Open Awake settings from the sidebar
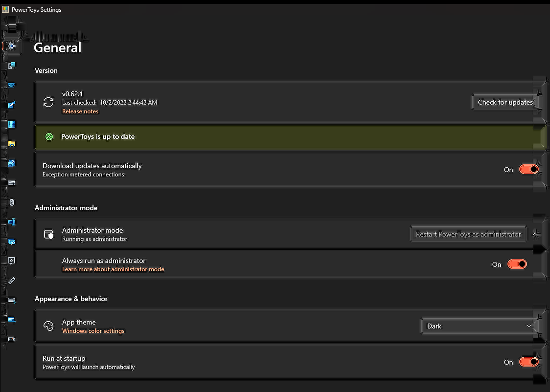 [x=11, y=85]
